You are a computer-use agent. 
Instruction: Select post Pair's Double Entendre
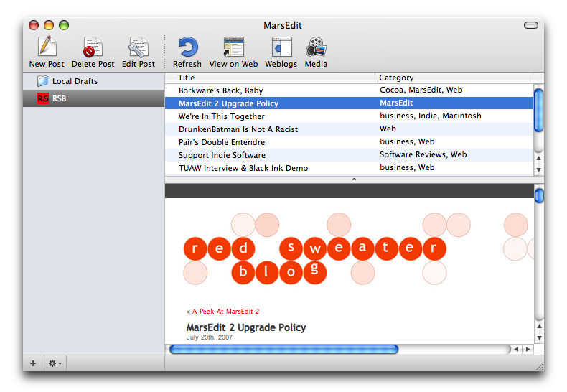pyautogui.click(x=222, y=142)
